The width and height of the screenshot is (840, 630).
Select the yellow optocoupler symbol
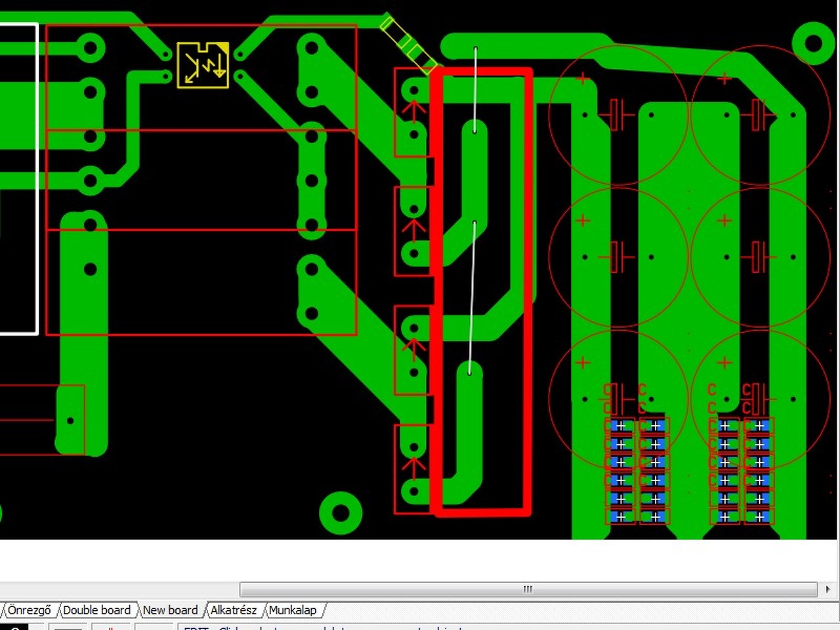point(203,65)
